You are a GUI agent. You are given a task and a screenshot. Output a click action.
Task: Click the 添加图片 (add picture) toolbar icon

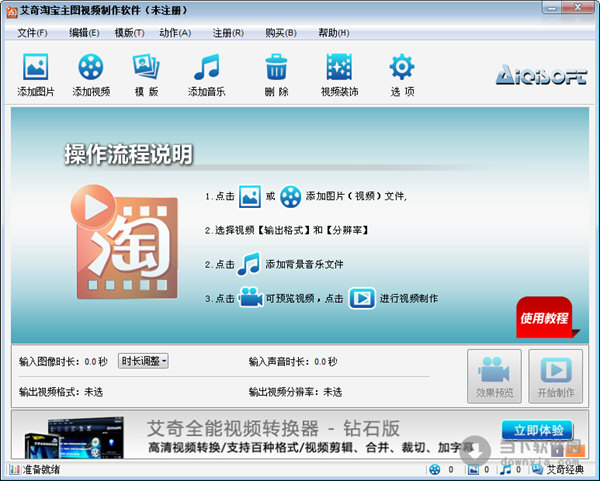click(36, 67)
